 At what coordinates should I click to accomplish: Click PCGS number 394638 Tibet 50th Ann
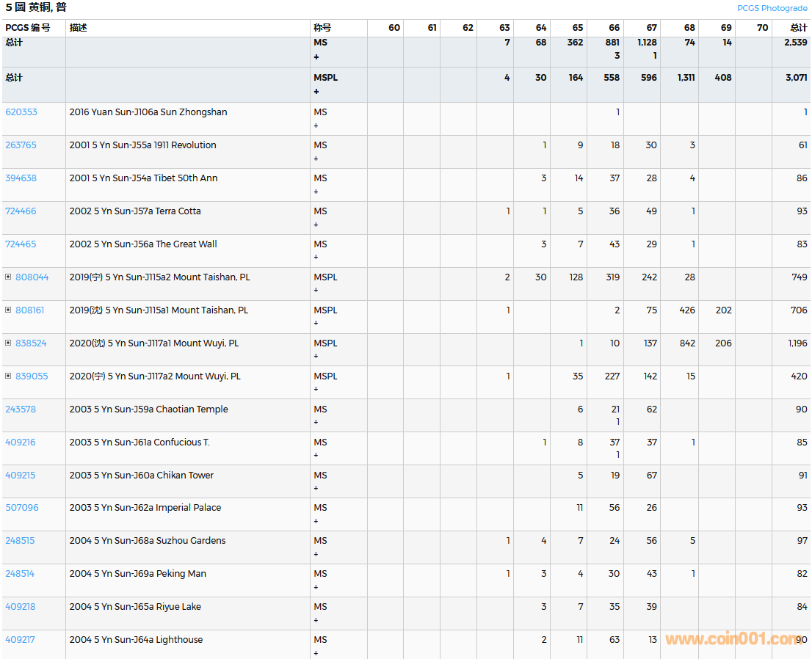point(21,178)
